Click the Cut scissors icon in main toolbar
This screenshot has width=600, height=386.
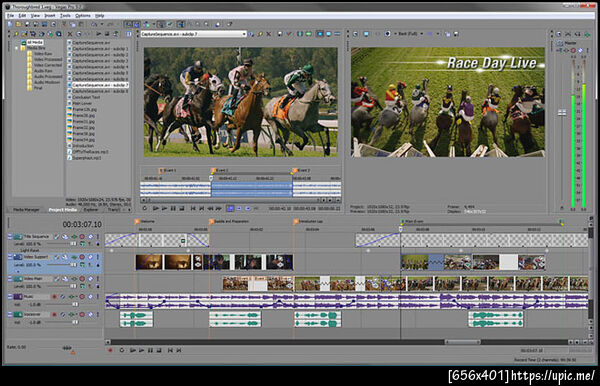[64, 24]
